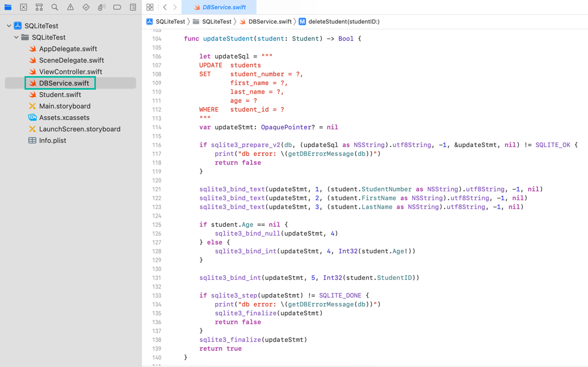Collapse the SQLiteTest project root
This screenshot has width=588, height=367.
pos(9,26)
